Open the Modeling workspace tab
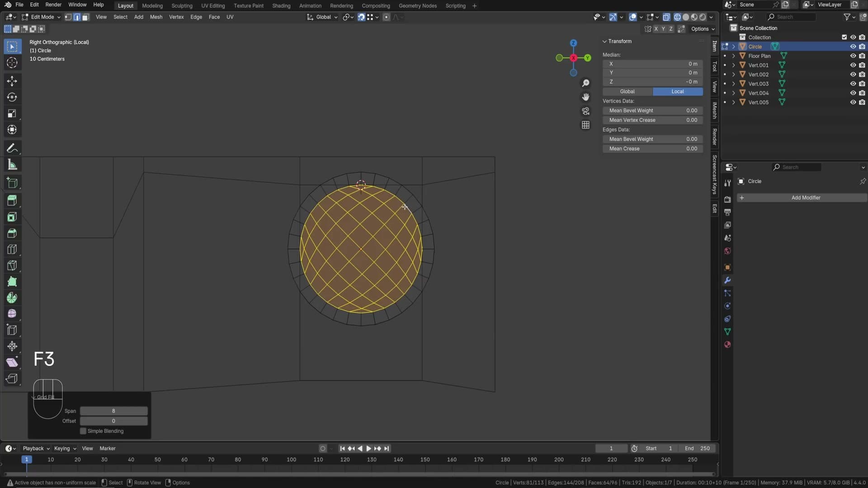Image resolution: width=868 pixels, height=488 pixels. click(x=152, y=6)
